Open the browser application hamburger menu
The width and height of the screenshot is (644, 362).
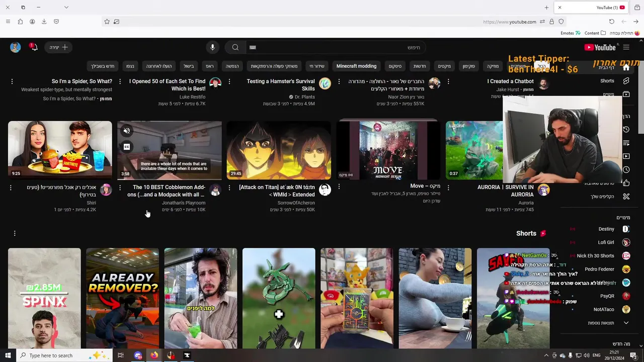(8, 22)
